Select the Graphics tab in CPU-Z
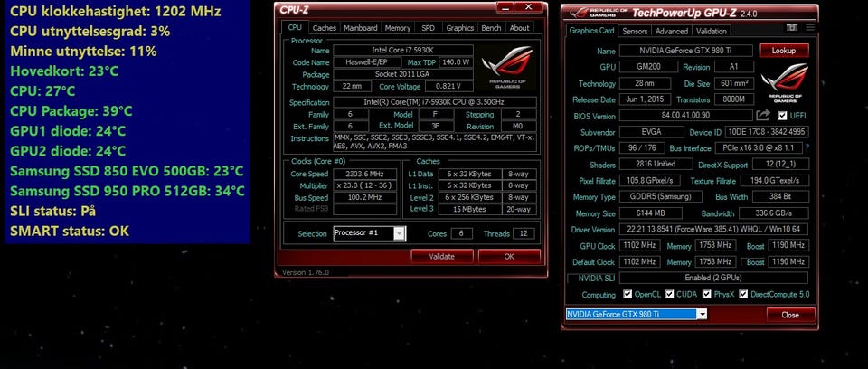 coord(460,28)
